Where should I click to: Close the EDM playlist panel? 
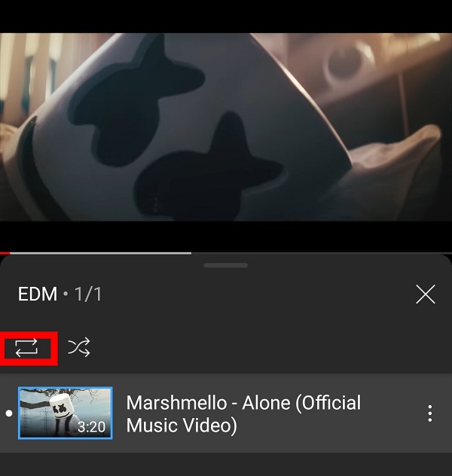[x=426, y=294]
